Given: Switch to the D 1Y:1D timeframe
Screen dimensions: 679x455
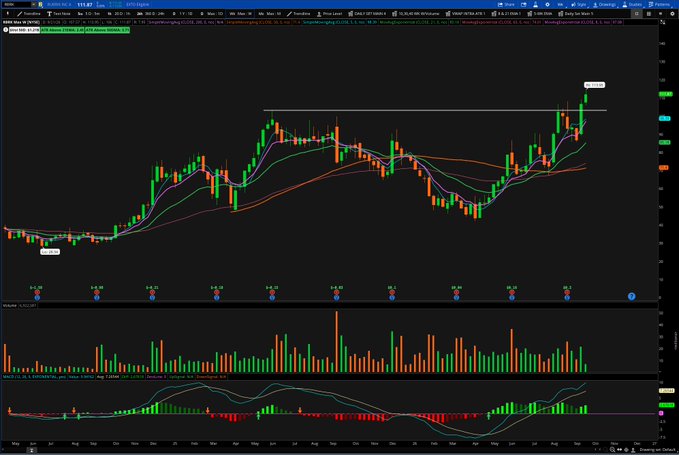Looking at the screenshot, I should point(182,13).
